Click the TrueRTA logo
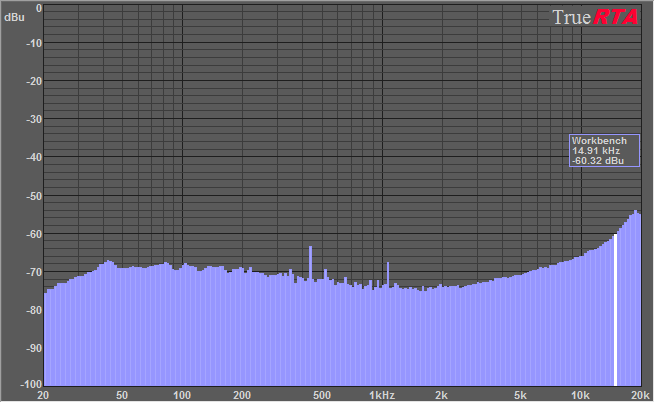The image size is (655, 403). point(595,17)
